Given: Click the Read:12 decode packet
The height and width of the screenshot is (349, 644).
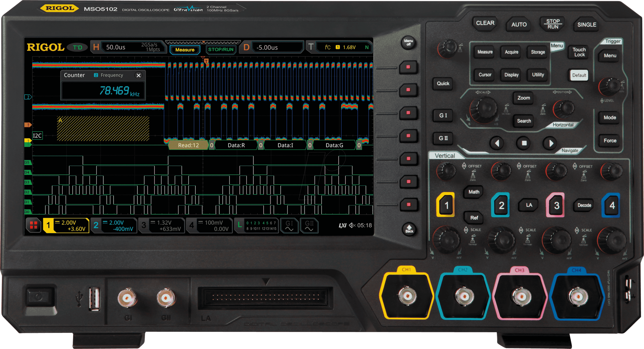Looking at the screenshot, I should point(188,145).
